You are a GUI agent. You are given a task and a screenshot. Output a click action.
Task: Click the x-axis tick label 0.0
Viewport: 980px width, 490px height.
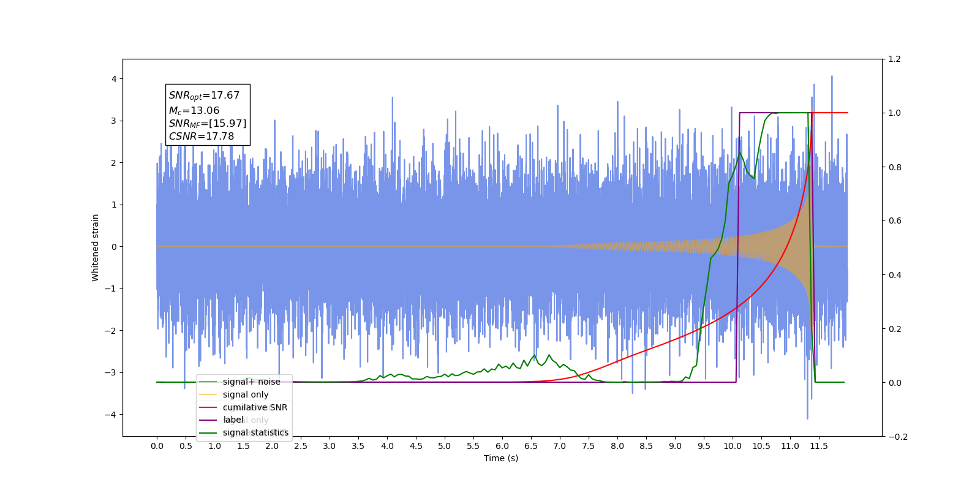click(x=157, y=446)
